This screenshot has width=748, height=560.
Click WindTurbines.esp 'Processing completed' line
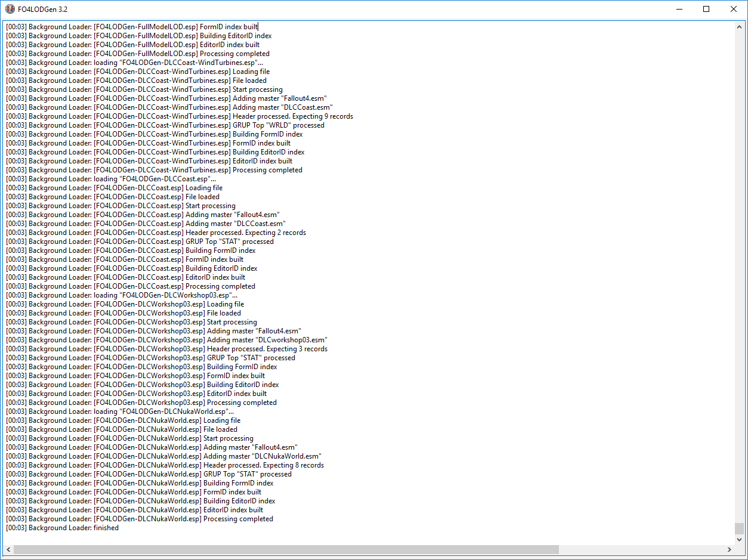154,170
